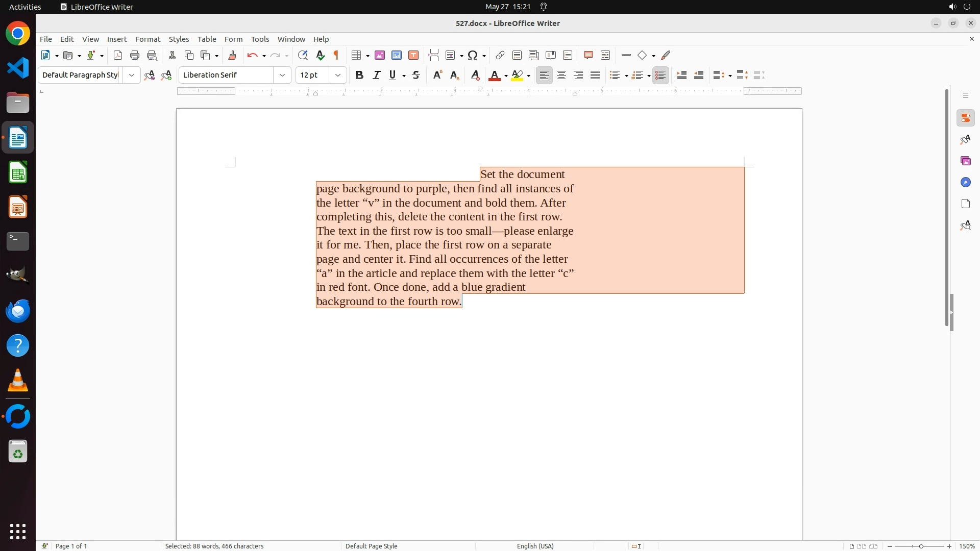
Task: Expand the font size dropdown
Action: 338,75
